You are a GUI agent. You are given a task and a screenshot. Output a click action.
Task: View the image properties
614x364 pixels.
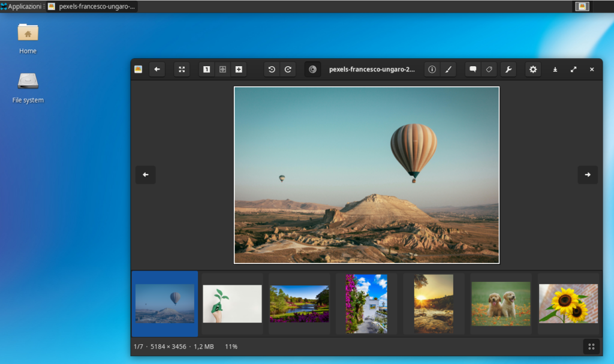432,69
